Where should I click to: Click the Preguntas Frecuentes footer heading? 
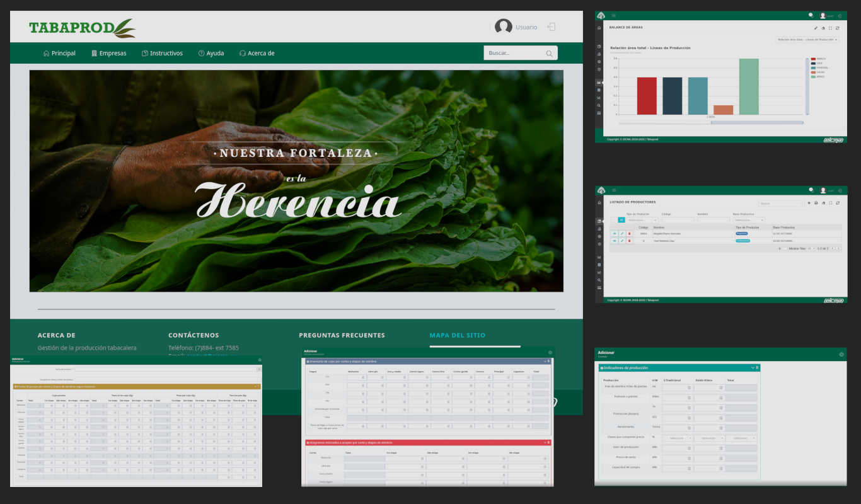[x=342, y=335]
